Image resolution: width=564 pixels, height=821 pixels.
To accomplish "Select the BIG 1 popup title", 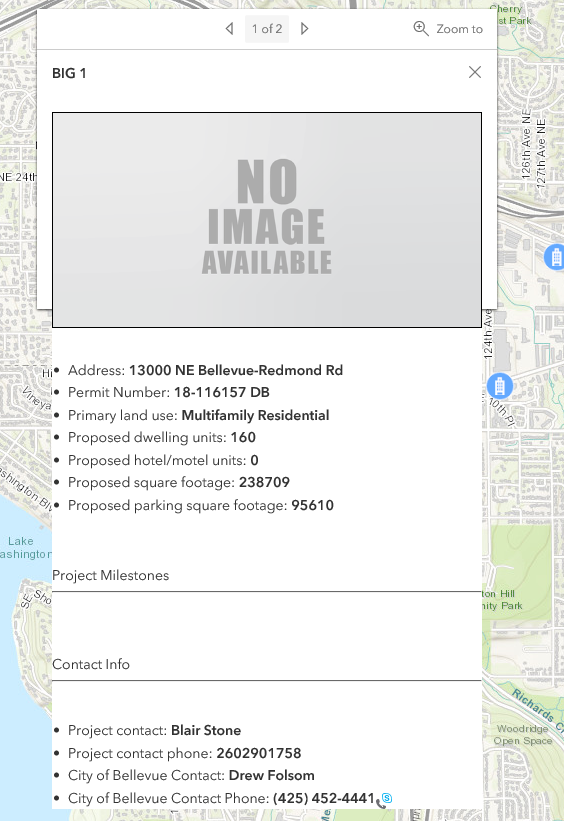I will point(69,73).
